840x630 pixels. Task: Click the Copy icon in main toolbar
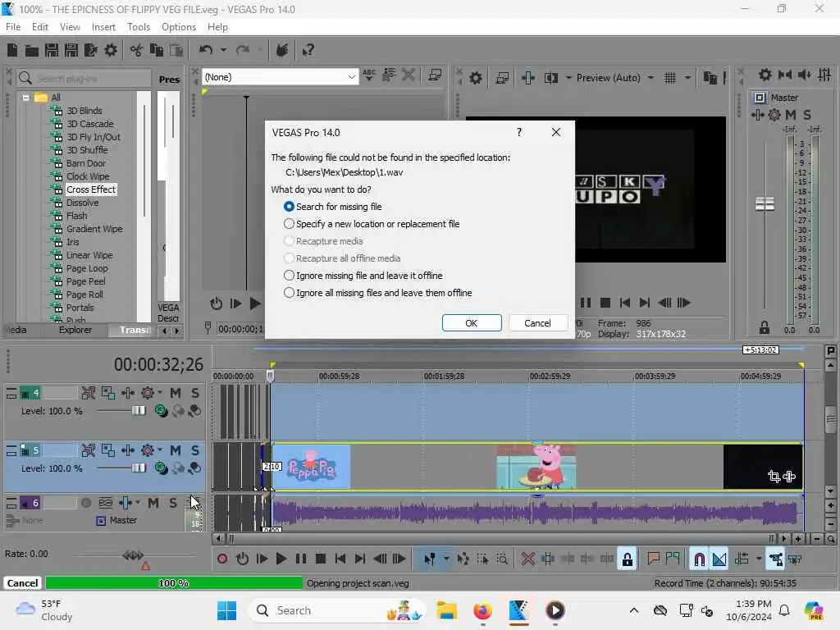(157, 50)
